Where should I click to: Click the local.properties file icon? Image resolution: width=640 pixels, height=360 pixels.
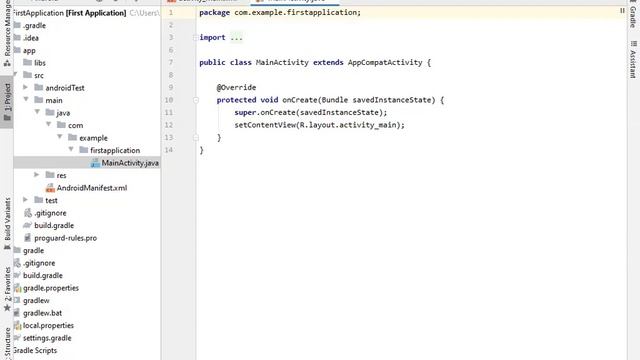(x=17, y=326)
